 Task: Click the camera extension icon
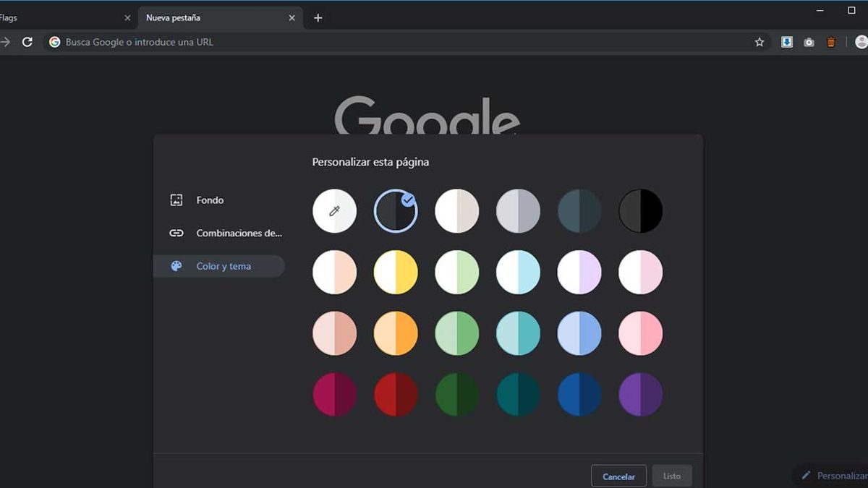coord(809,42)
